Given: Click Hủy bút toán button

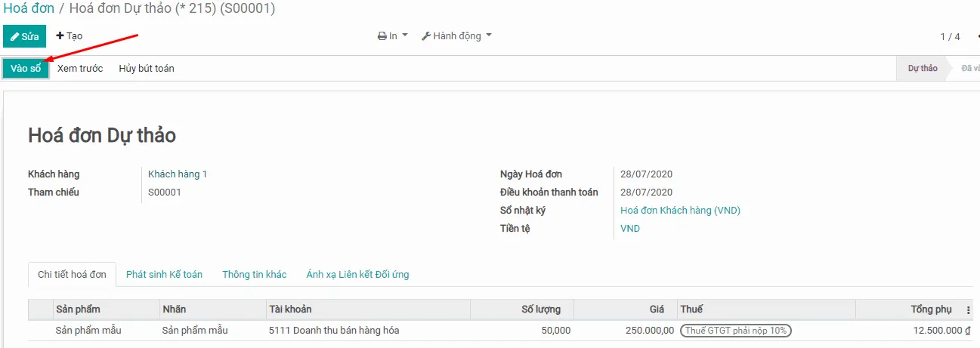Looking at the screenshot, I should click(147, 69).
